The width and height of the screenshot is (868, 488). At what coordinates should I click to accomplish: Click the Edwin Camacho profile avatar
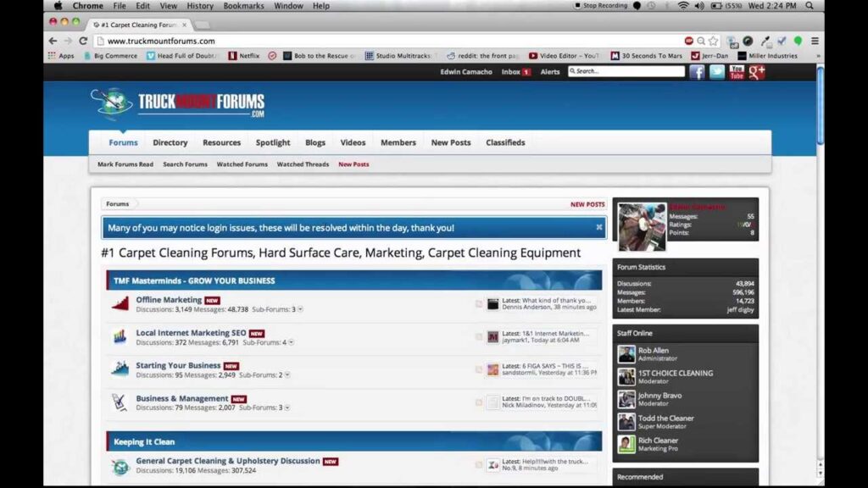(x=642, y=227)
